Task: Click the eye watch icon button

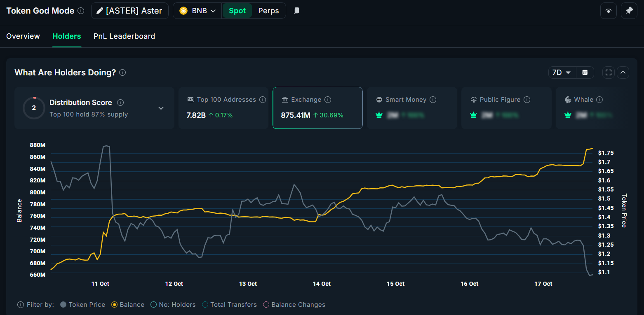Action: [x=608, y=11]
